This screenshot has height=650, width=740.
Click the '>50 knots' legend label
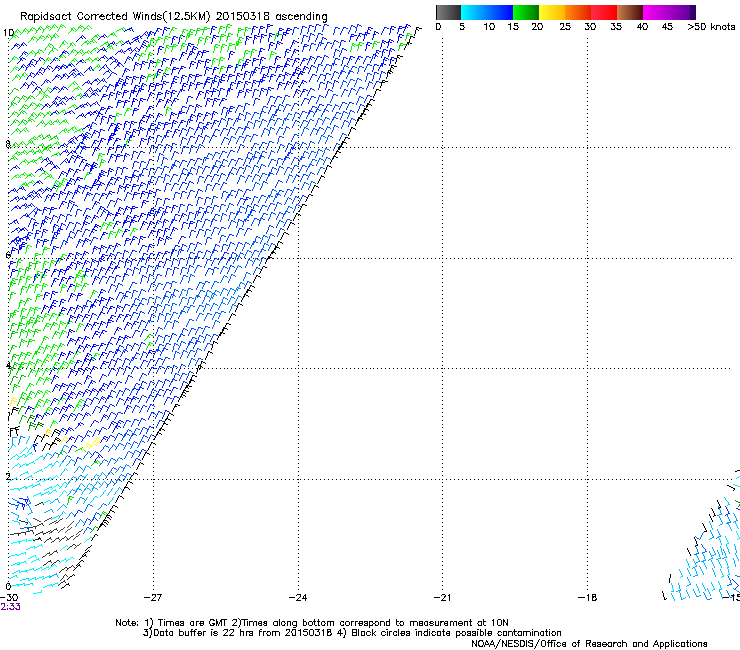(711, 26)
